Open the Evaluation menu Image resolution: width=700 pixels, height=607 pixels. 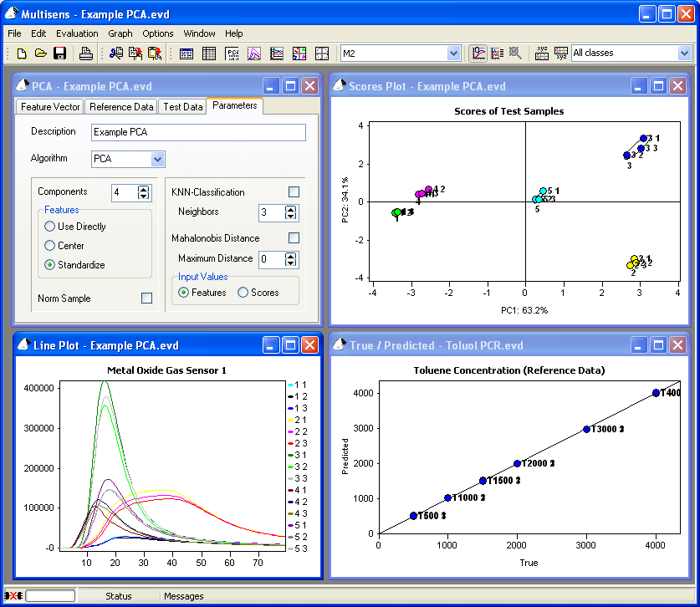pyautogui.click(x=77, y=33)
